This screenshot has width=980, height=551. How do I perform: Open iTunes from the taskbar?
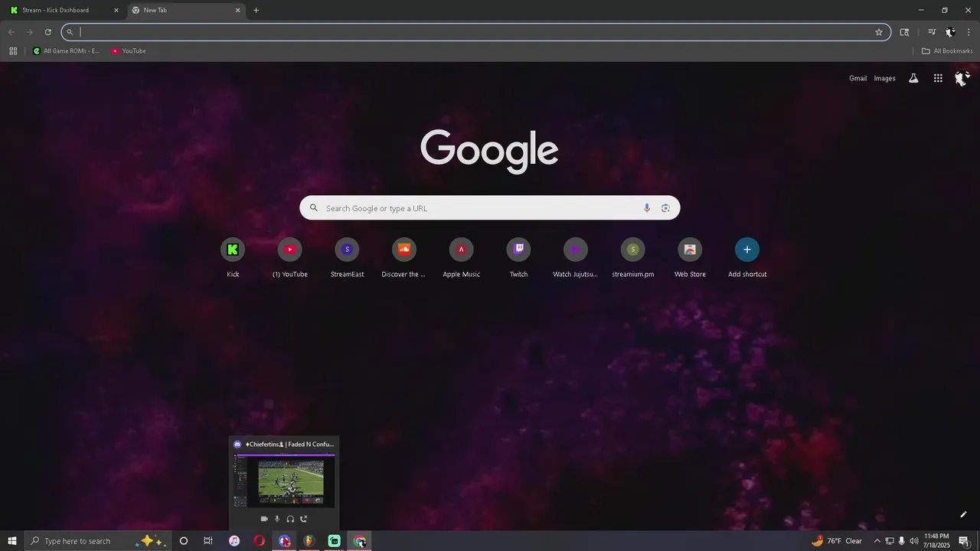coord(234,541)
